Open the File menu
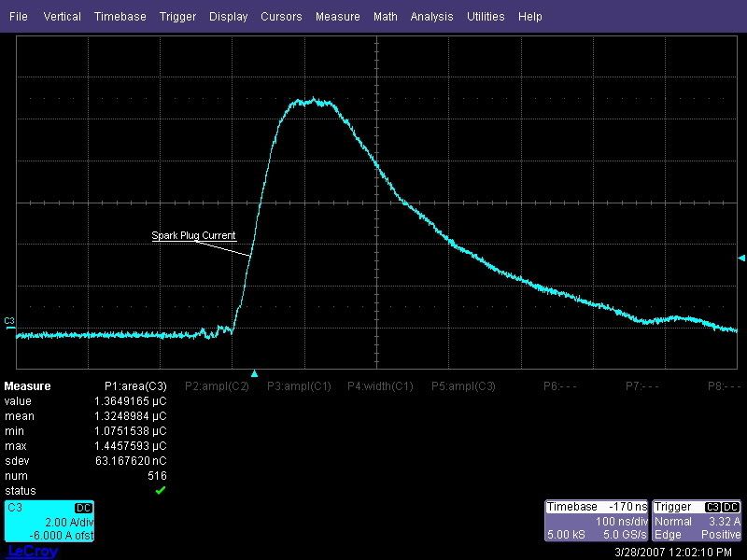Screen dimensions: 747x560 pyautogui.click(x=19, y=17)
